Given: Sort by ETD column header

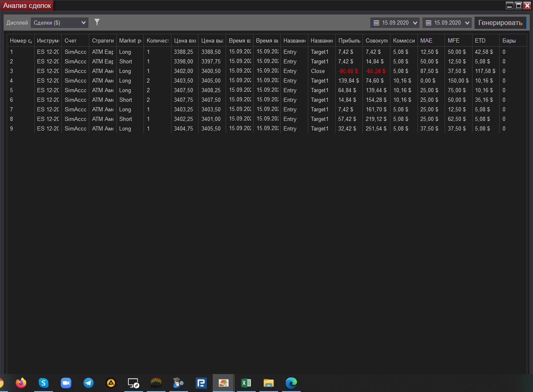Looking at the screenshot, I should click(486, 40).
